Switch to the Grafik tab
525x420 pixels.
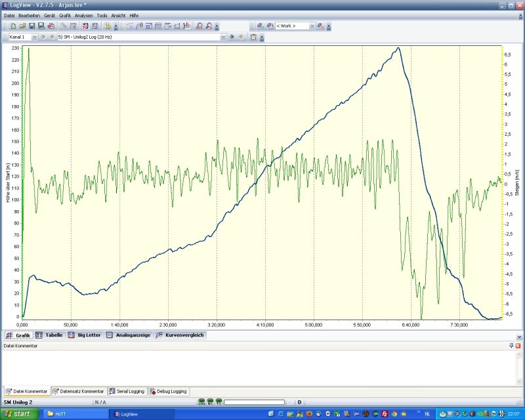pyautogui.click(x=18, y=335)
